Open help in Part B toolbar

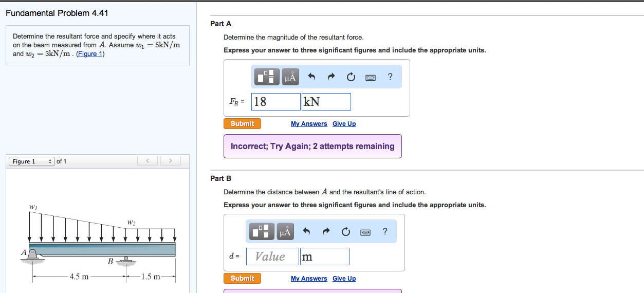pyautogui.click(x=385, y=232)
